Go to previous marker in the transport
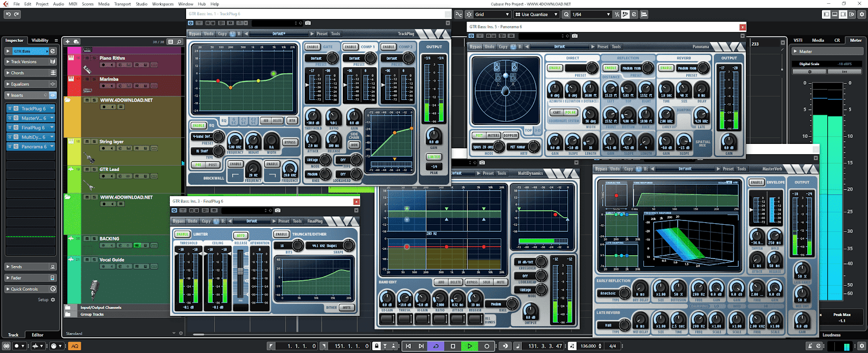This screenshot has height=353, width=868. click(408, 346)
